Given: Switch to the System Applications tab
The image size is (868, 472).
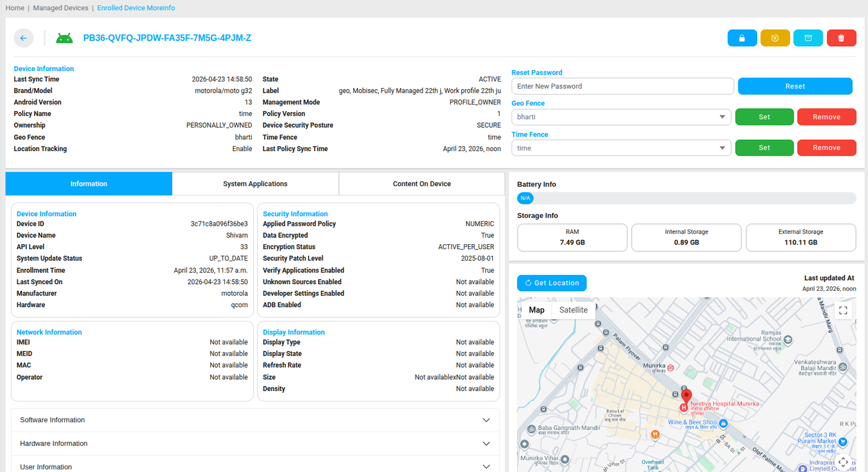Looking at the screenshot, I should [x=255, y=184].
